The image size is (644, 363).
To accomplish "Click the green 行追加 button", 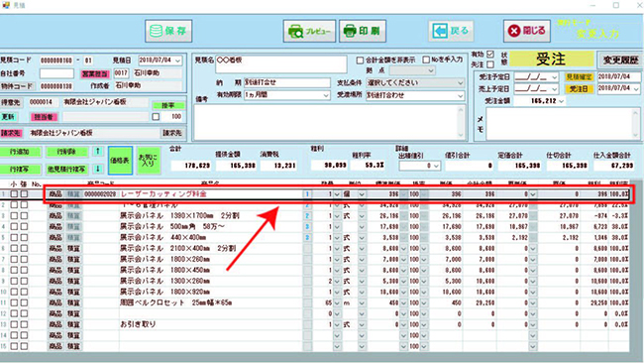I will (x=20, y=152).
